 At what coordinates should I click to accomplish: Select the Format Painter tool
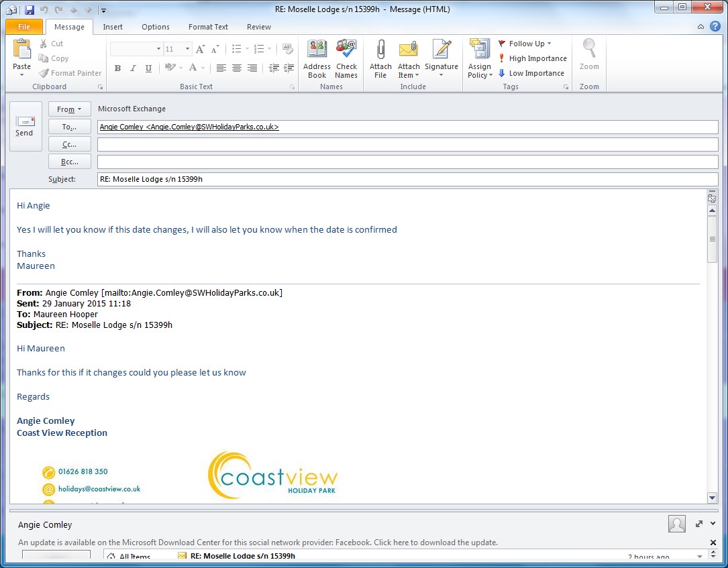tap(70, 73)
